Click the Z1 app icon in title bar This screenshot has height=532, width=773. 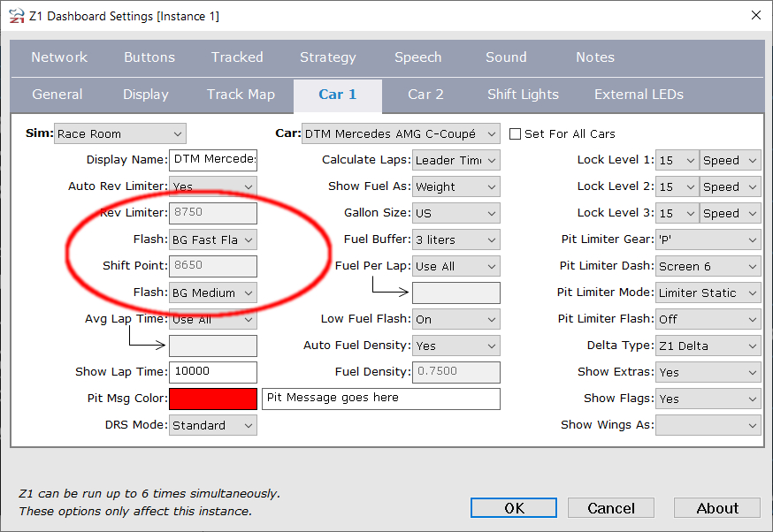[16, 16]
